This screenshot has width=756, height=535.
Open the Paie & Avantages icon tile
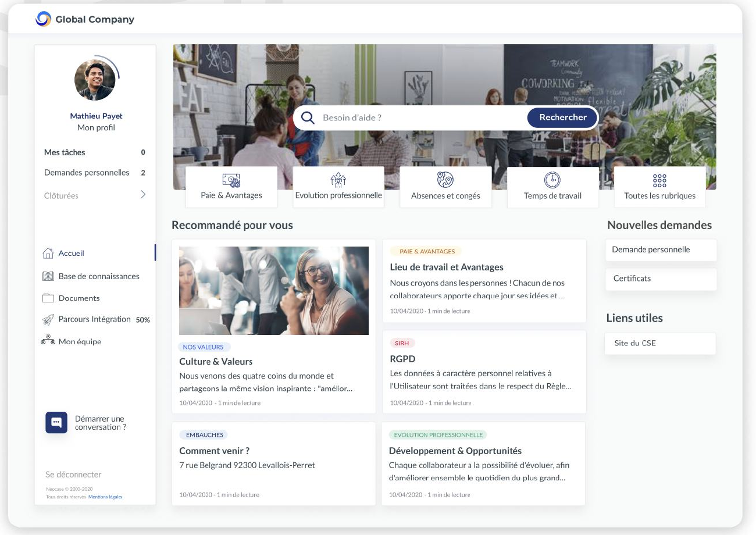231,187
